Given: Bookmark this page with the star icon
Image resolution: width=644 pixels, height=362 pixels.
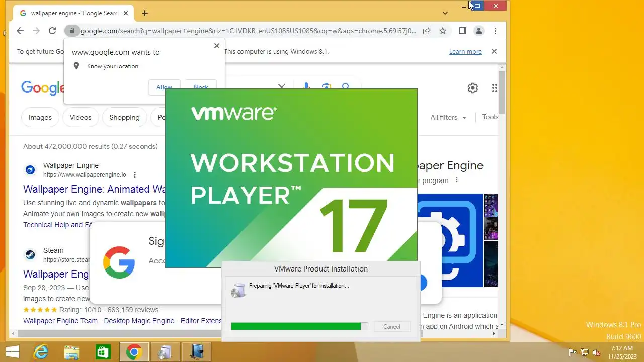Looking at the screenshot, I should point(443,31).
